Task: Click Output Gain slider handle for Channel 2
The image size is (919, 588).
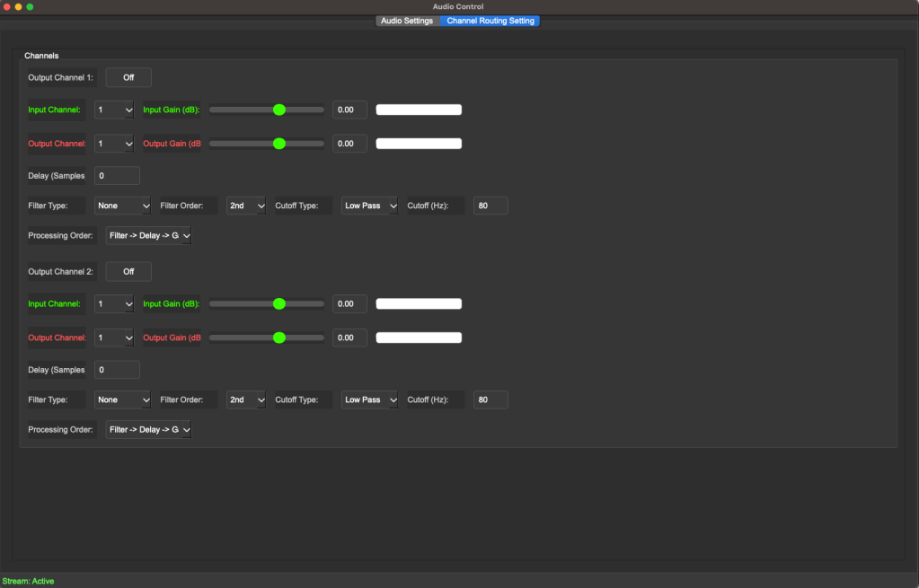Action: (x=278, y=338)
